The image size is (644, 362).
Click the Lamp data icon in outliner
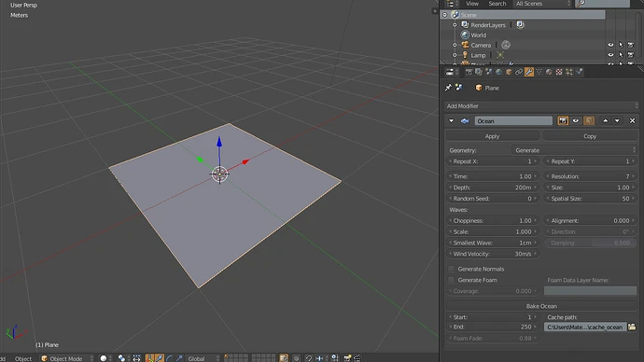click(x=500, y=55)
